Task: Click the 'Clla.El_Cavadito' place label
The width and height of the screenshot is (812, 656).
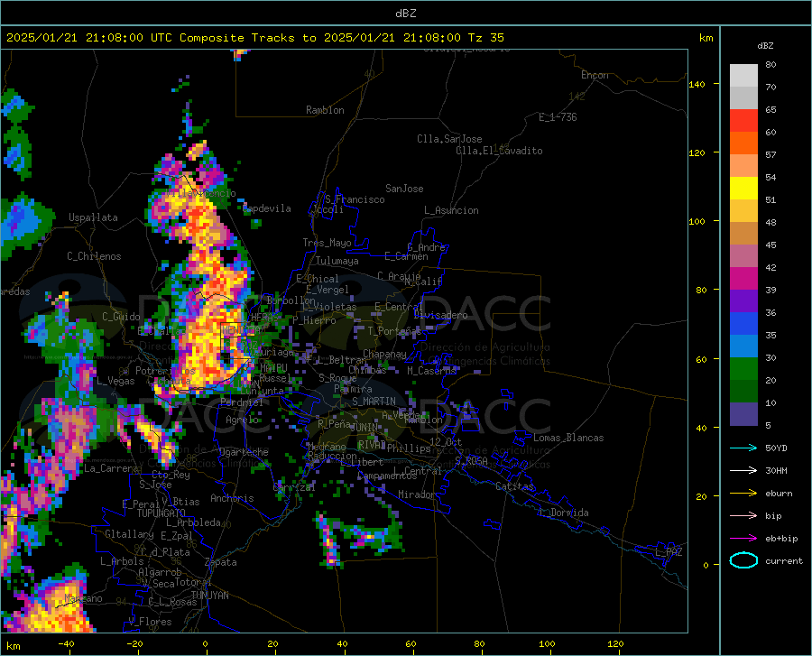Action: coord(499,151)
